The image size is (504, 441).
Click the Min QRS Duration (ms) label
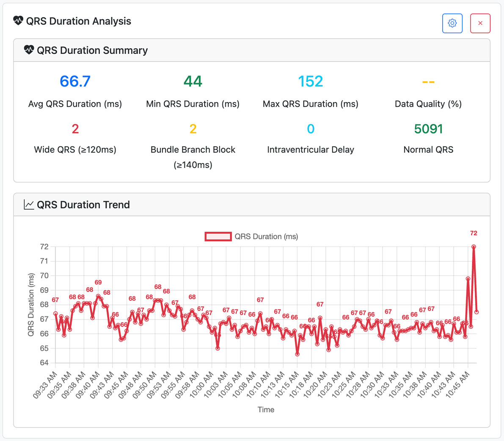(193, 104)
